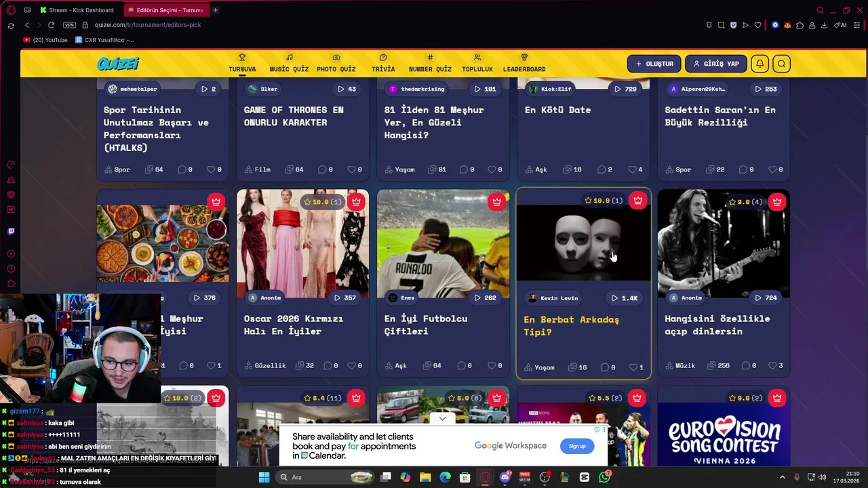Click the Güzellik category tag
868x488 pixels.
[264, 366]
